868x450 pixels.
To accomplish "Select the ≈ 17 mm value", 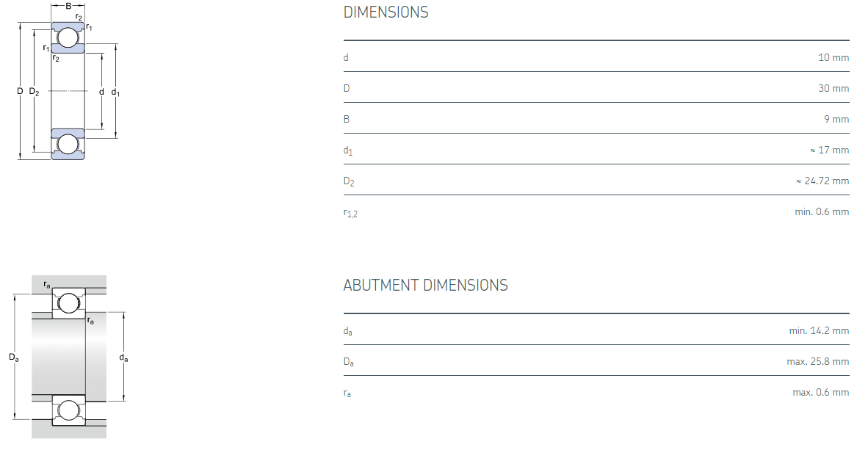I will 829,150.
